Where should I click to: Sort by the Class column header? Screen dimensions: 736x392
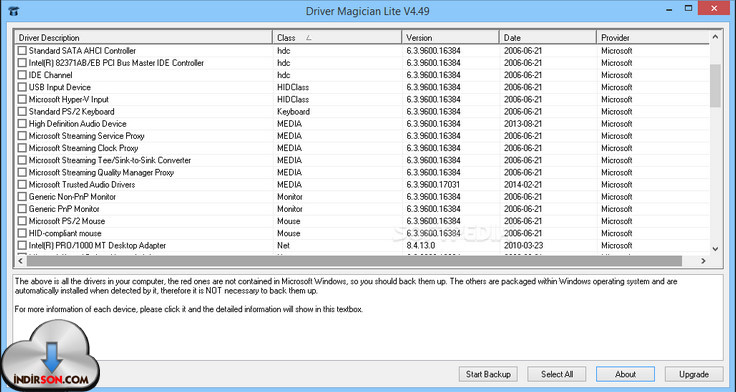pyautogui.click(x=337, y=38)
